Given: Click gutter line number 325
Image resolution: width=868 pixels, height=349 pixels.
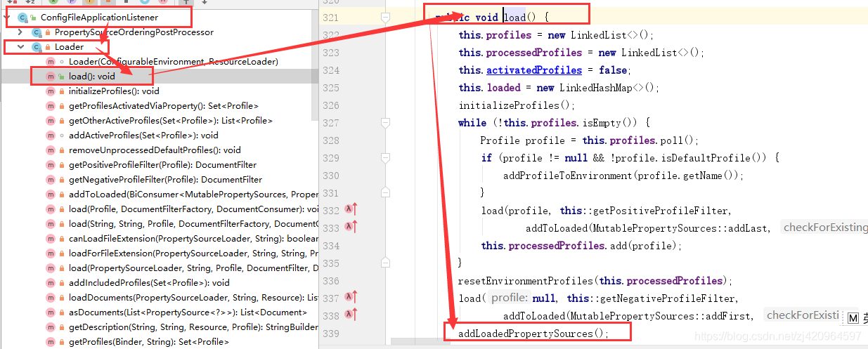Looking at the screenshot, I should pos(330,87).
